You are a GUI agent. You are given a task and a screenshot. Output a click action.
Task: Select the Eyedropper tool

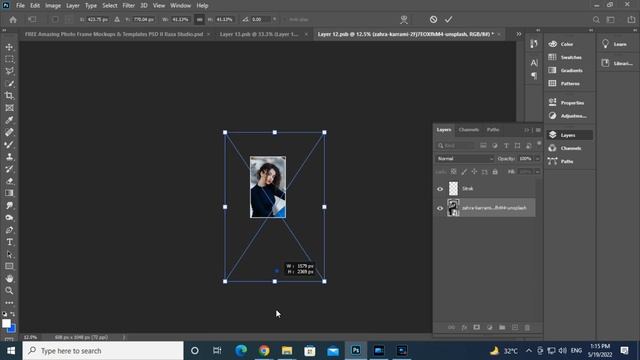9,120
